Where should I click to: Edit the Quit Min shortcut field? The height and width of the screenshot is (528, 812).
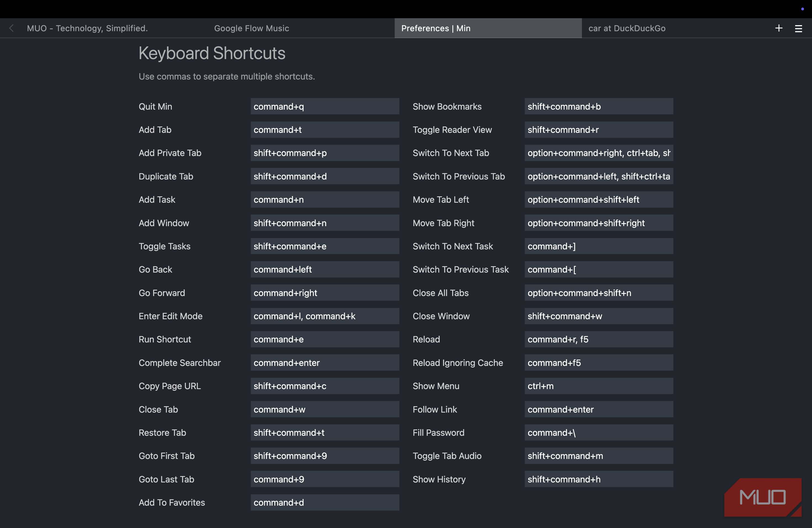click(x=325, y=106)
